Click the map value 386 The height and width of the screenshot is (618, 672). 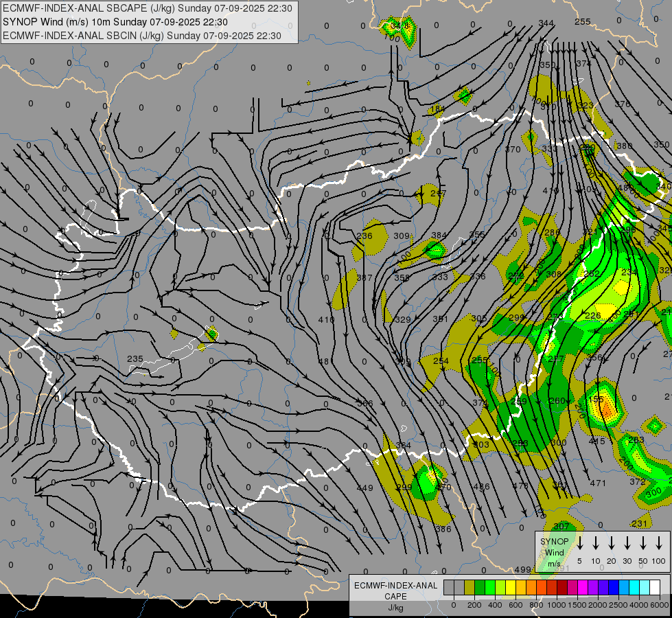click(443, 529)
